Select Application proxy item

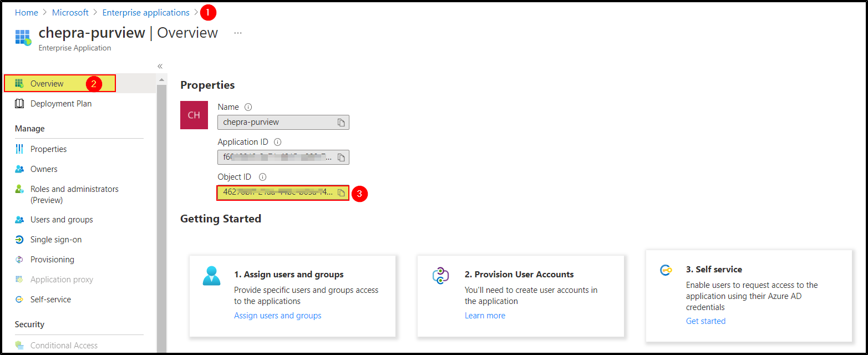62,280
